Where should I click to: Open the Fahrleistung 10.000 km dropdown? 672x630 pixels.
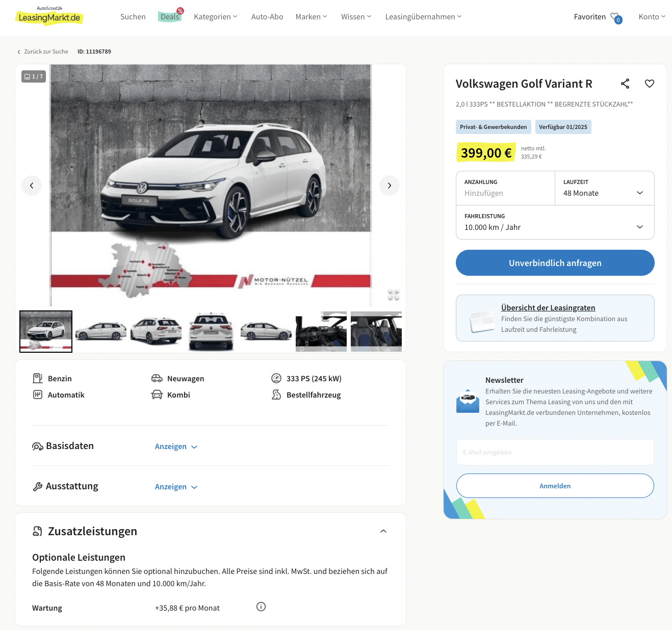[555, 222]
